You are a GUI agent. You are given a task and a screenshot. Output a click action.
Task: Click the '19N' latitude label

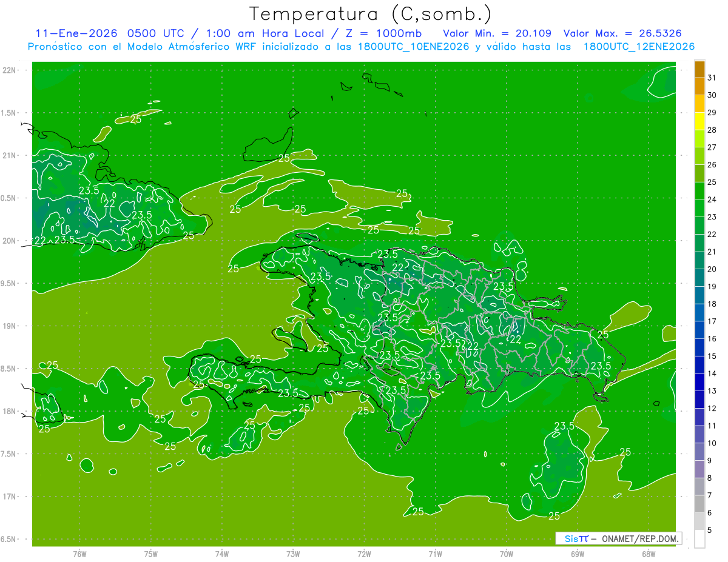(x=9, y=326)
